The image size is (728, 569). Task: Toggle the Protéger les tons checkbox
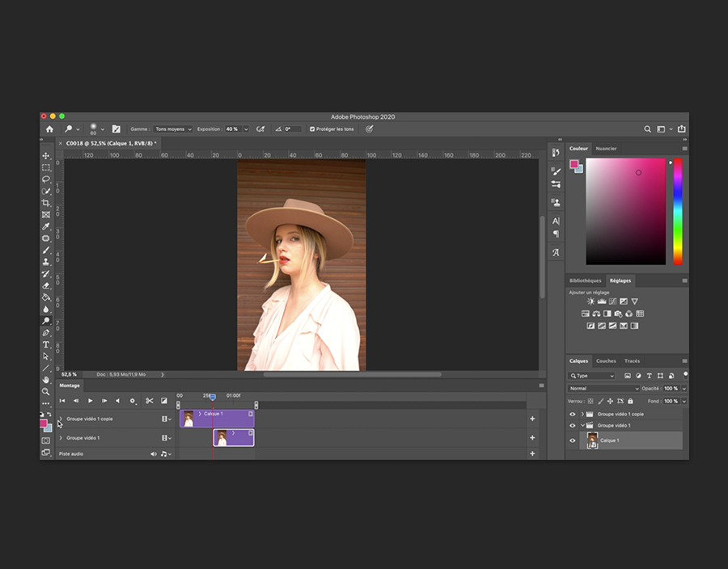point(313,129)
